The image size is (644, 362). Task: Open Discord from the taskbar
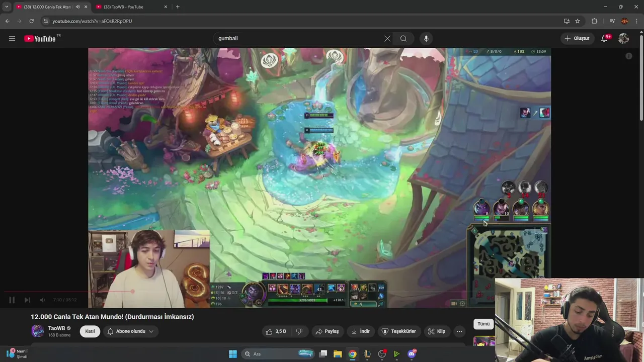pyautogui.click(x=412, y=354)
